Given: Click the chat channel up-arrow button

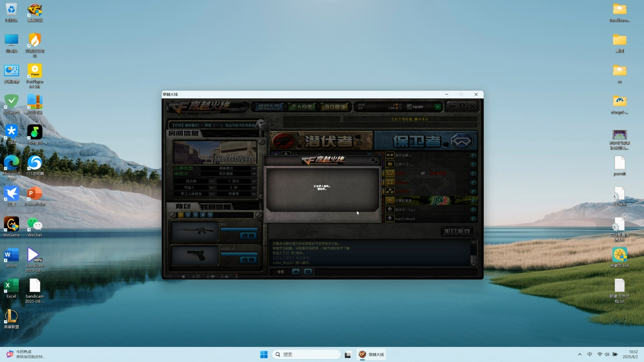Looking at the screenshot, I should click(x=296, y=272).
